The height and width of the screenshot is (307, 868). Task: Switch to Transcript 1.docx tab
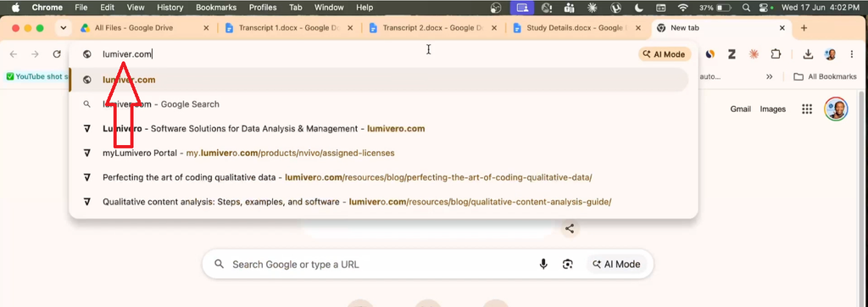click(x=289, y=28)
